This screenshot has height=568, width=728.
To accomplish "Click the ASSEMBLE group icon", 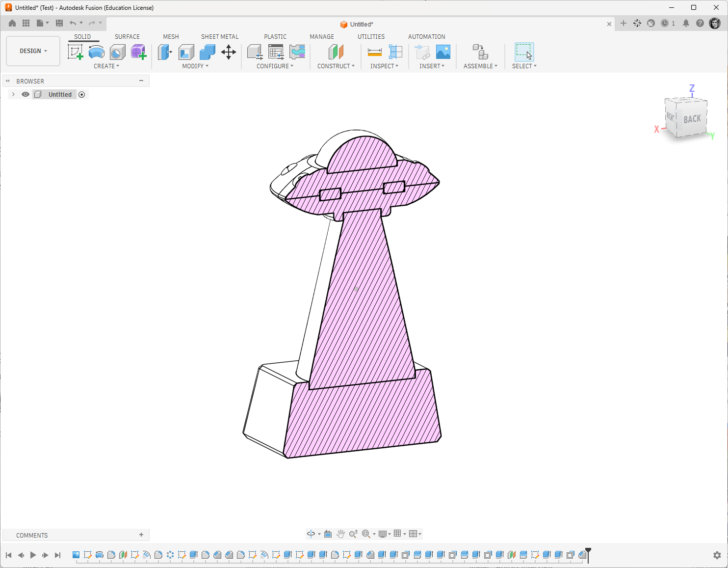I will pos(480,52).
